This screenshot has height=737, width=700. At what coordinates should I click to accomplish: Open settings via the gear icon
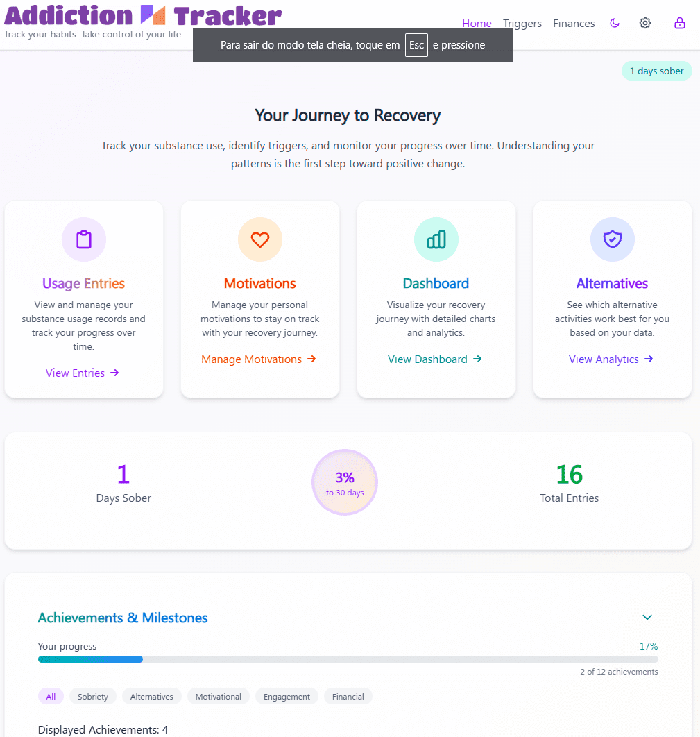pos(645,23)
